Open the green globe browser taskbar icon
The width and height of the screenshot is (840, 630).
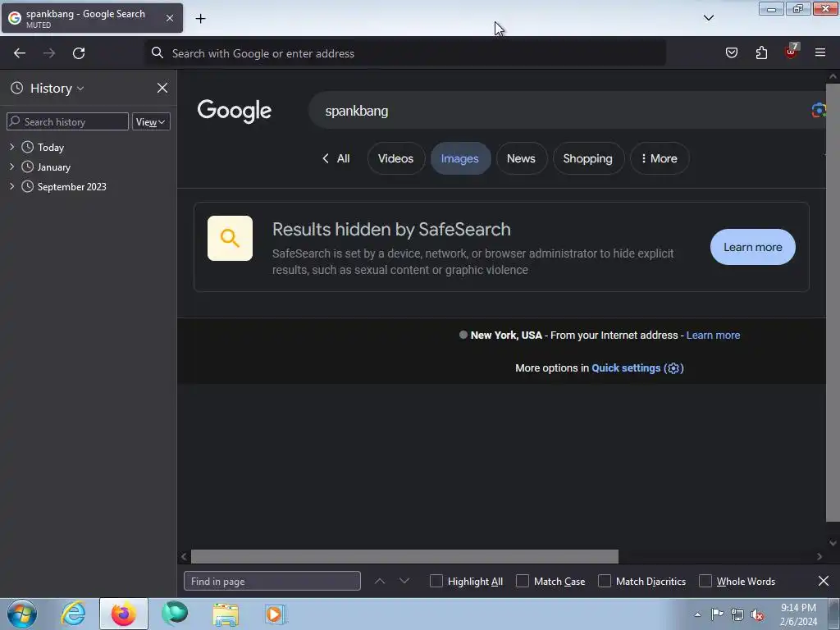[x=175, y=614]
